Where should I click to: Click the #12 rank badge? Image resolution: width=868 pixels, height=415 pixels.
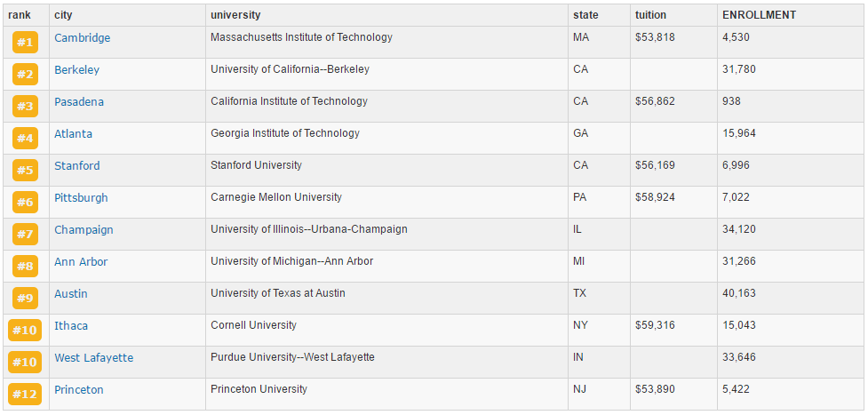tap(25, 395)
